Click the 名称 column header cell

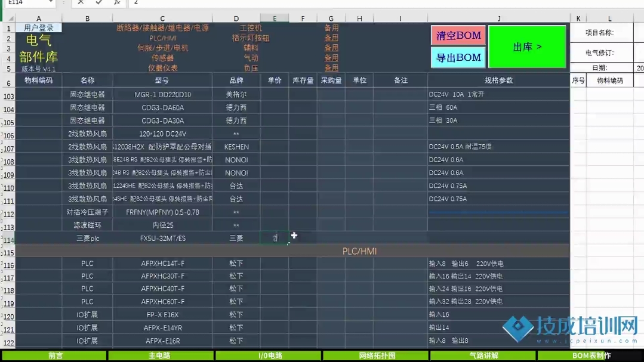coord(88,81)
